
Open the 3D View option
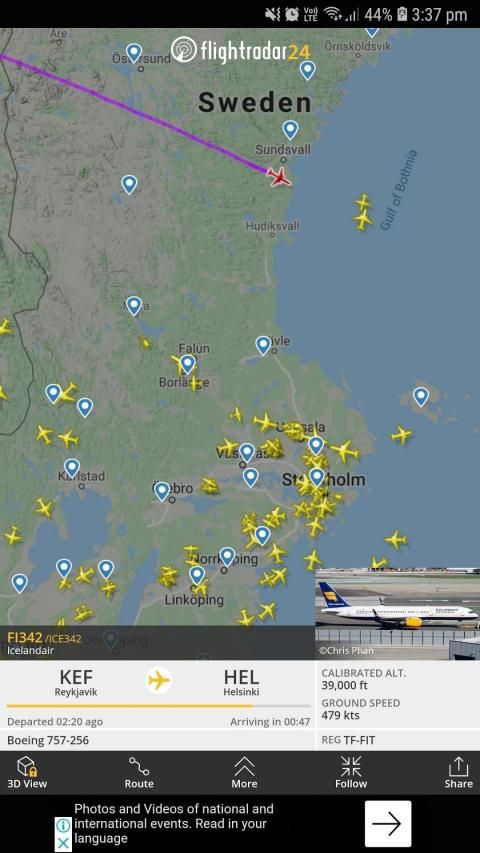[x=27, y=772]
